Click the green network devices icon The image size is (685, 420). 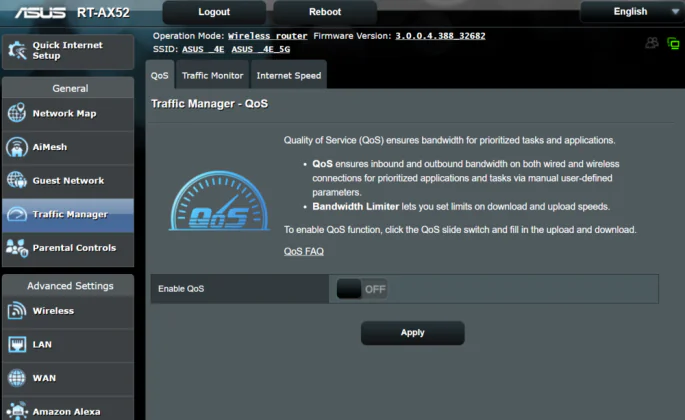coord(673,43)
